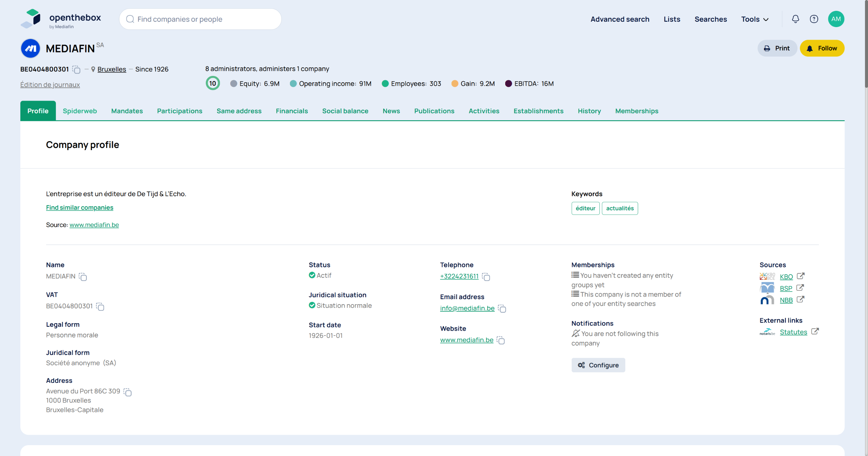Open the AM user avatar menu
Viewport: 868px width, 456px height.
coord(836,19)
